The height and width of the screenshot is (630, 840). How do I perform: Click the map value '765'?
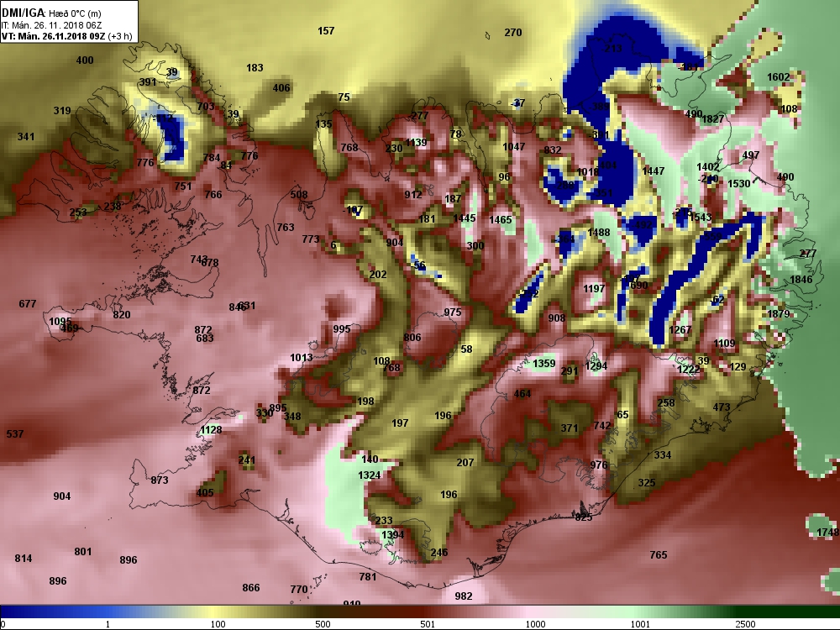pyautogui.click(x=659, y=555)
